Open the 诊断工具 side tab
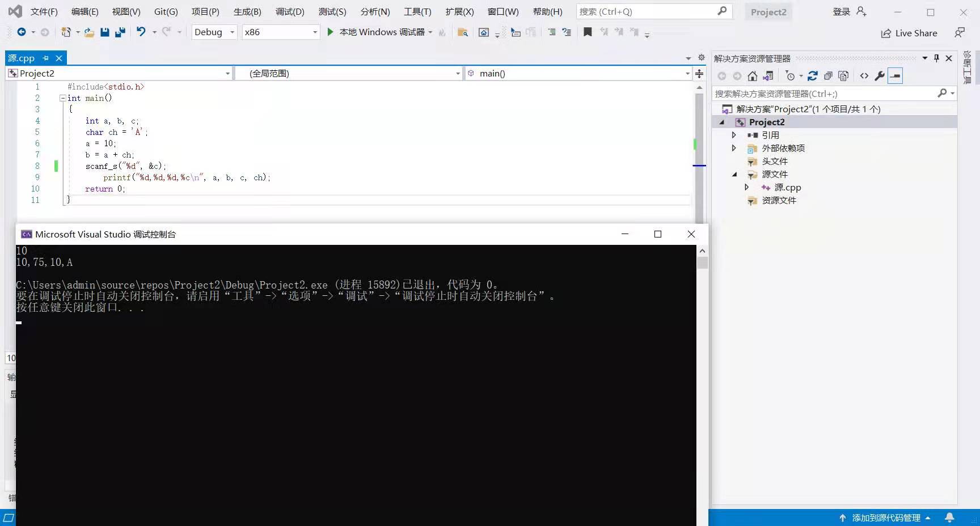980x526 pixels. [x=968, y=67]
